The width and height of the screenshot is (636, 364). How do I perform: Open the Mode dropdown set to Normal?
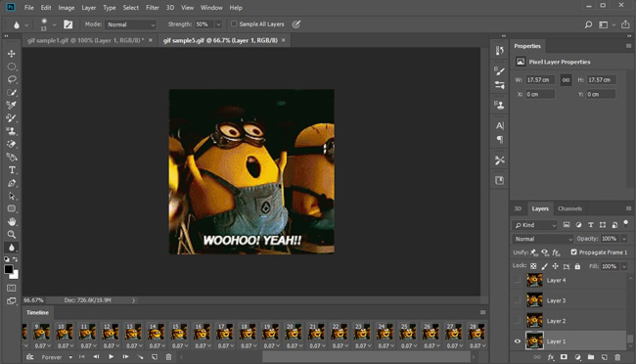click(x=130, y=24)
